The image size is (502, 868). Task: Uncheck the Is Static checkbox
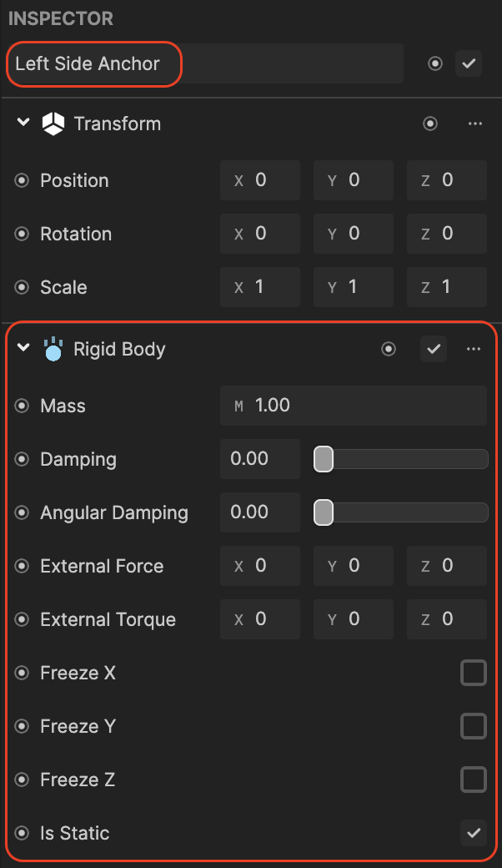474,833
